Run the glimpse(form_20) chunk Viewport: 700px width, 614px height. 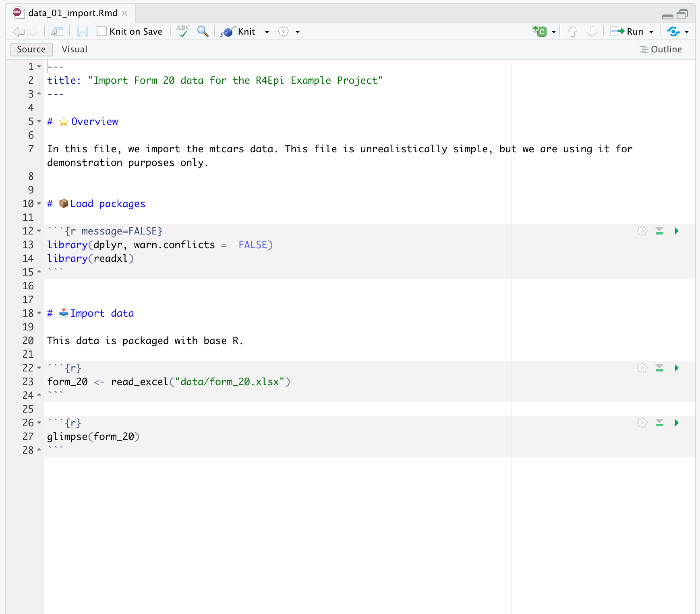677,423
